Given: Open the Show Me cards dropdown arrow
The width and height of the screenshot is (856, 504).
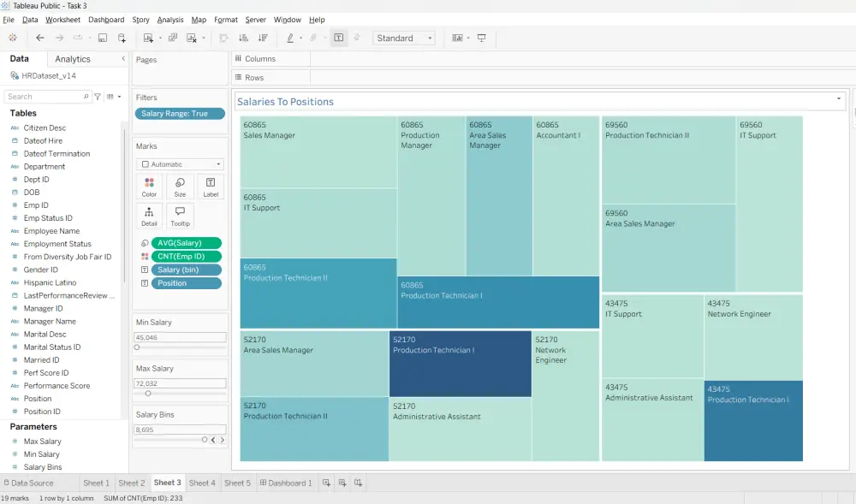Looking at the screenshot, I should click(468, 39).
